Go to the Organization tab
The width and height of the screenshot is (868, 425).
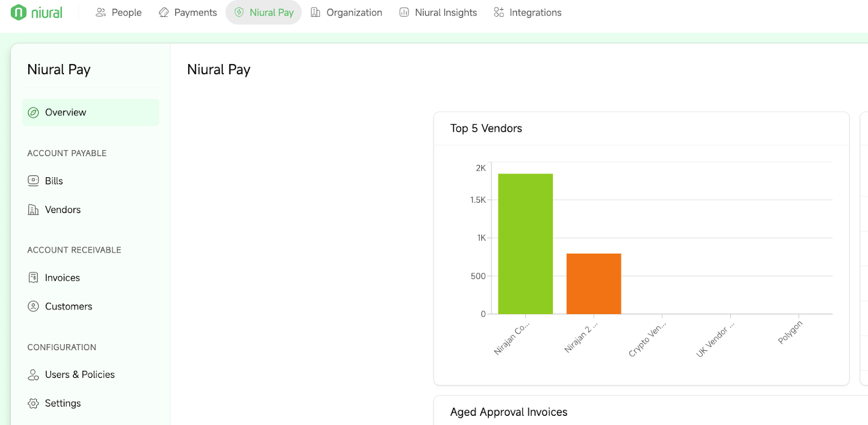pos(346,12)
